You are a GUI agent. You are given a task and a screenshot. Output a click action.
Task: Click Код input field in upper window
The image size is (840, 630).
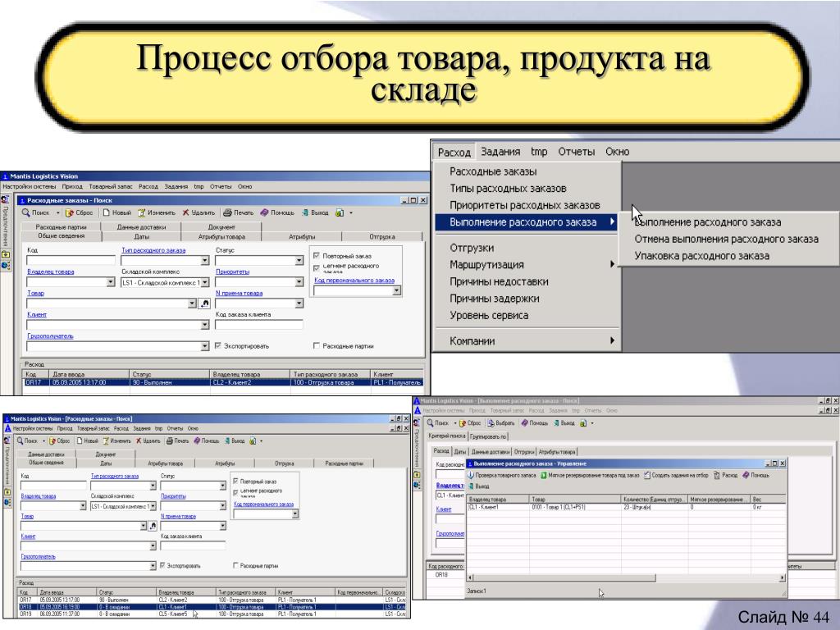71,260
